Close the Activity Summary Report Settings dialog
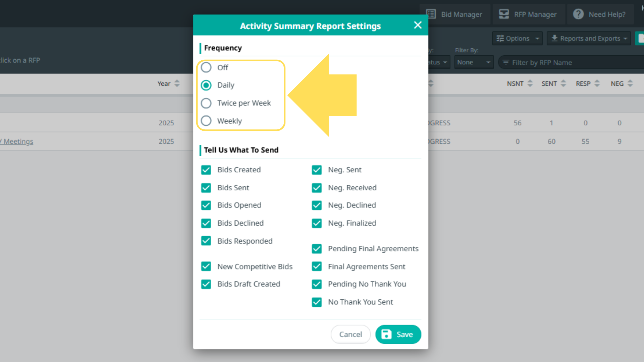 point(418,25)
